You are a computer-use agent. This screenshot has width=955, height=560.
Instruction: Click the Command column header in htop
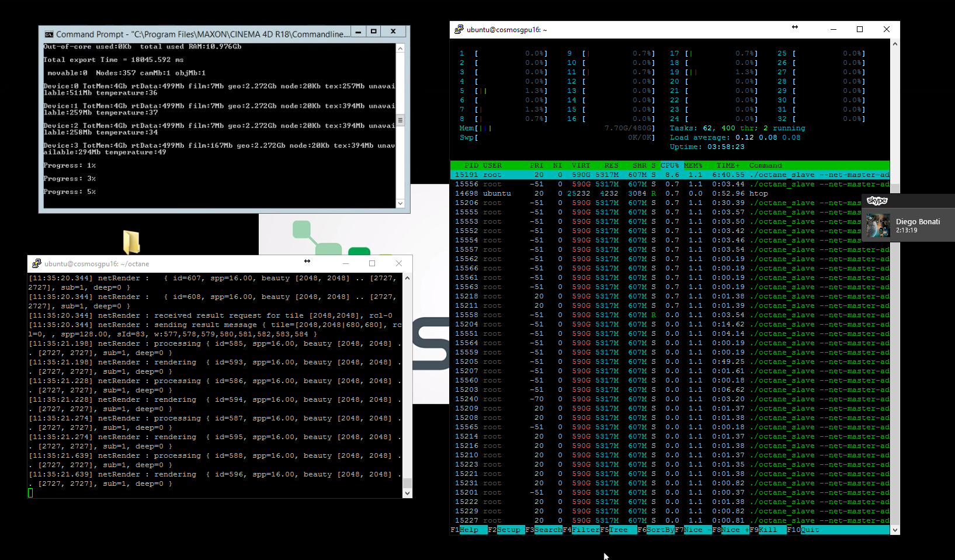click(x=766, y=166)
